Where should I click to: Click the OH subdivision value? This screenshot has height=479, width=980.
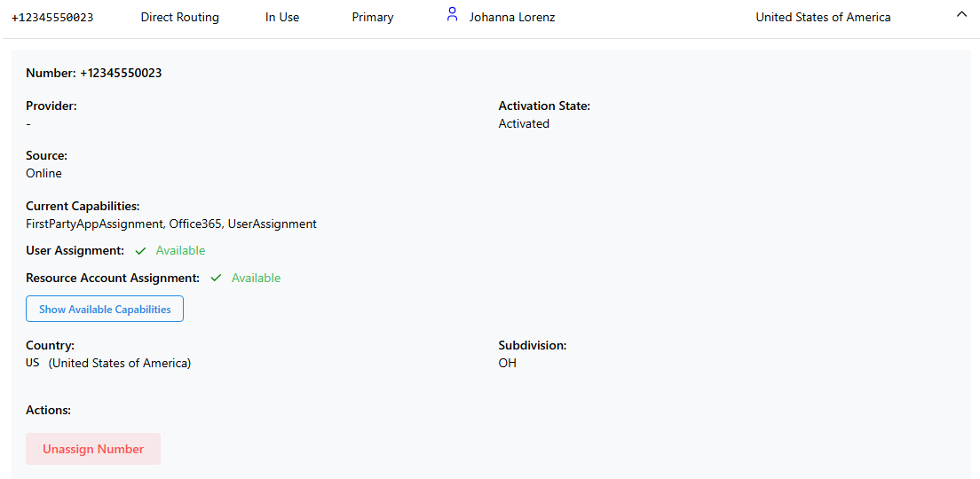pos(508,364)
